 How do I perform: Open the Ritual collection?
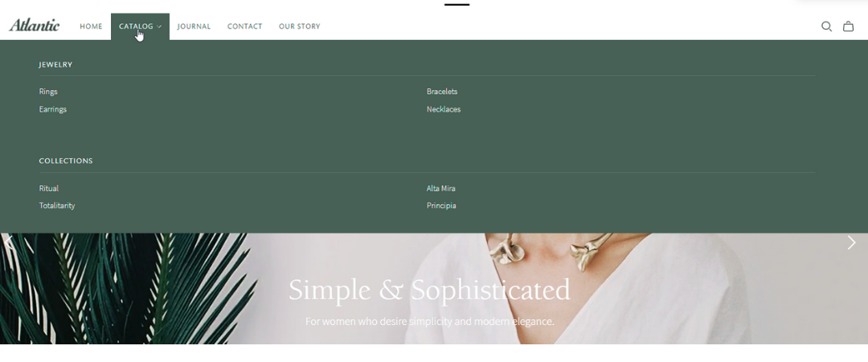click(49, 189)
